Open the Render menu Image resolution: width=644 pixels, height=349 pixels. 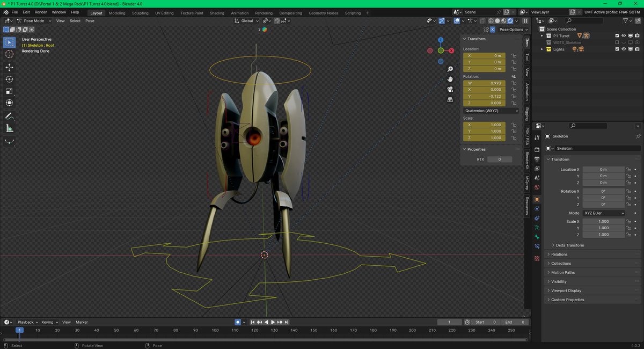coord(41,12)
